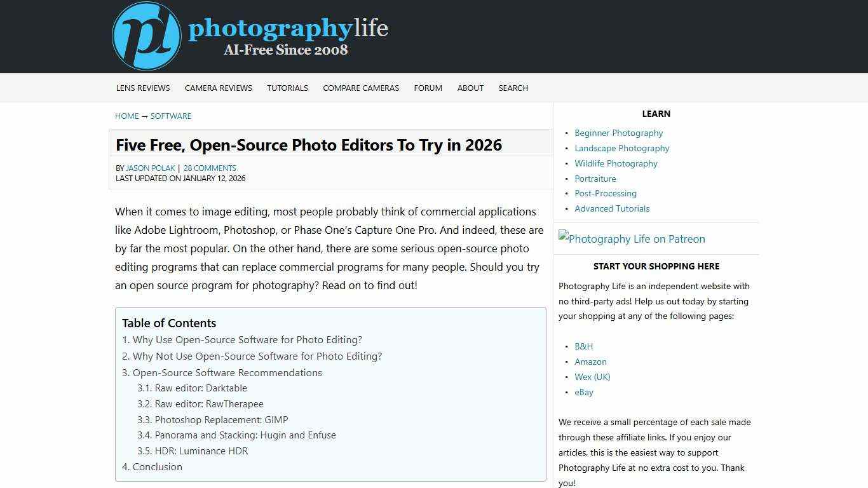Image resolution: width=868 pixels, height=488 pixels.
Task: Open the Patreon banner image
Action: coord(632,239)
